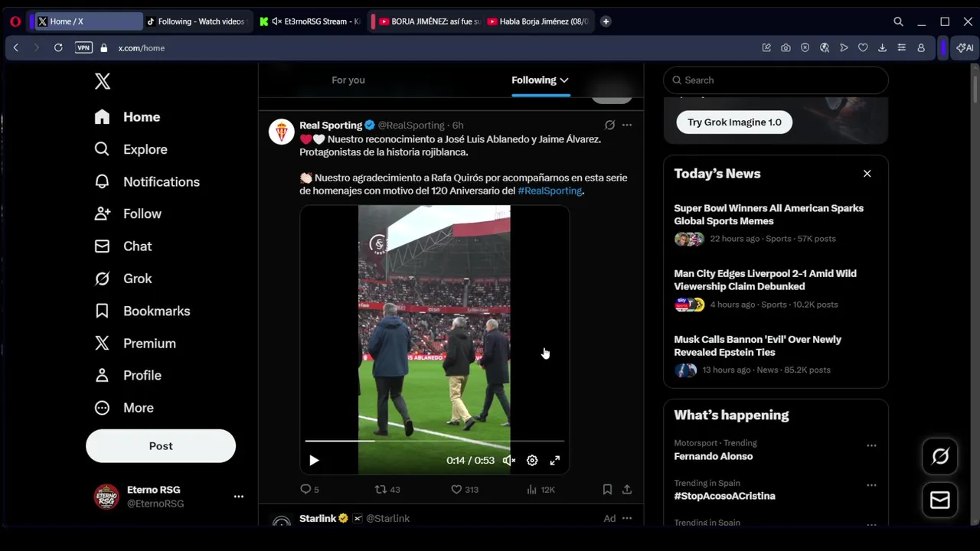Open Explore from the sidebar
980x551 pixels.
pyautogui.click(x=130, y=149)
